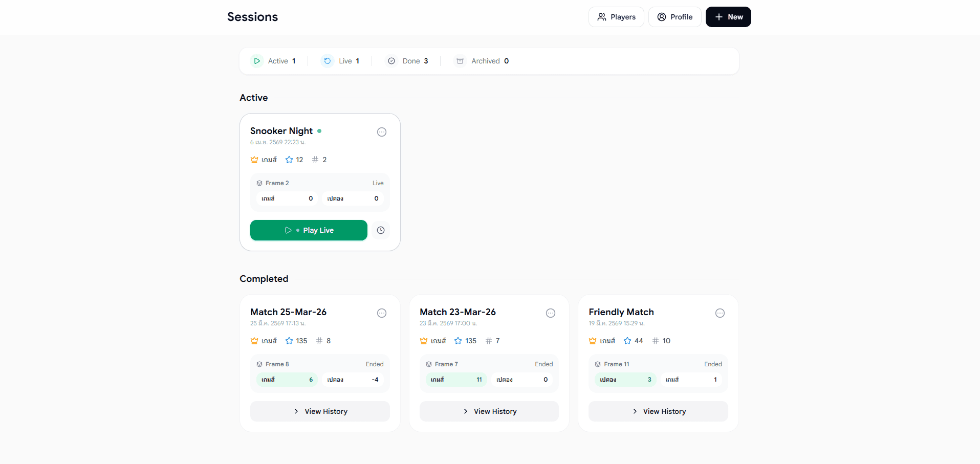
Task: Expand View History for Match 23-Mar-26
Action: [489, 411]
